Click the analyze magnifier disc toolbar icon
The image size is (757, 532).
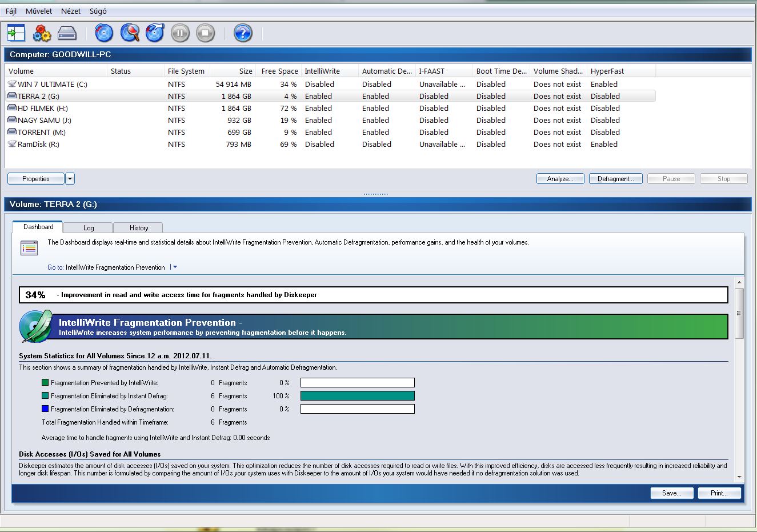tap(130, 33)
